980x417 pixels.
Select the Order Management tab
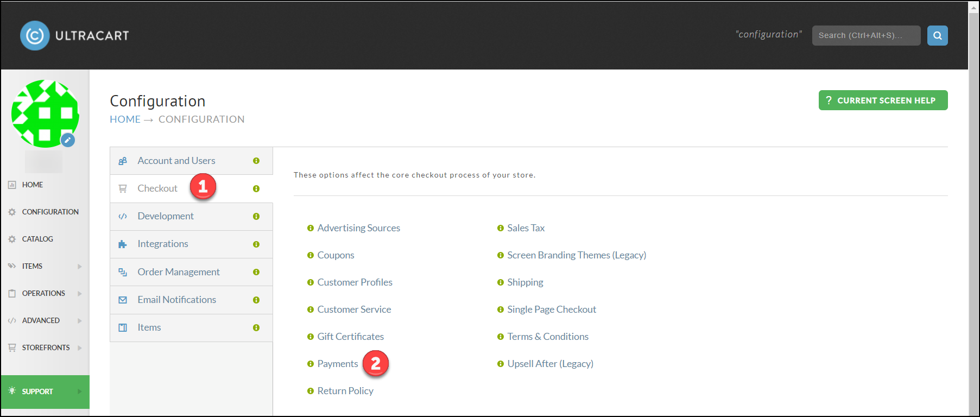pyautogui.click(x=191, y=272)
